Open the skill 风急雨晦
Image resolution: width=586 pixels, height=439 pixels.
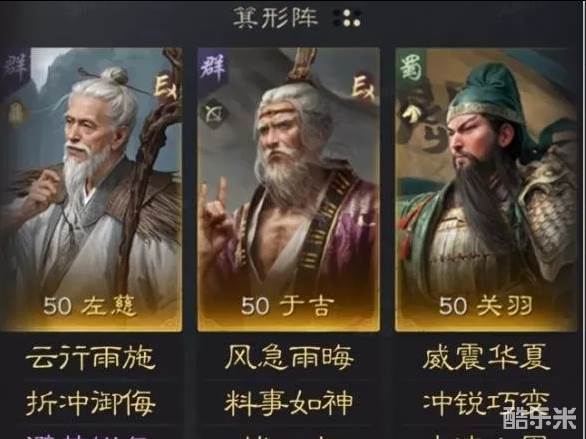coord(289,358)
